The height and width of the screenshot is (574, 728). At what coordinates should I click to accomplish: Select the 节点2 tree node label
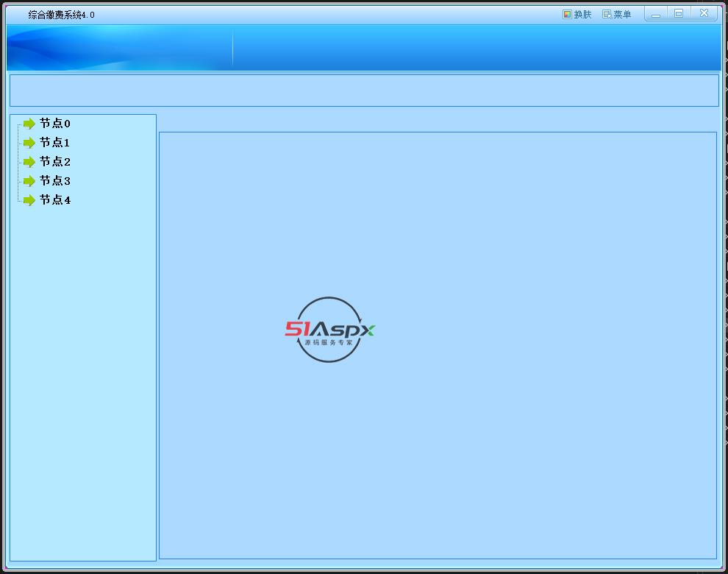(x=55, y=162)
